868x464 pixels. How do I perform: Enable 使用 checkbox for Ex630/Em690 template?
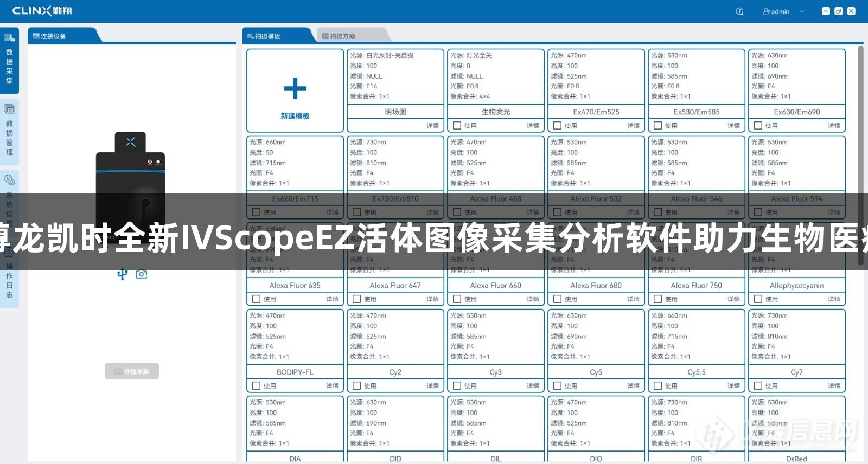tap(758, 126)
